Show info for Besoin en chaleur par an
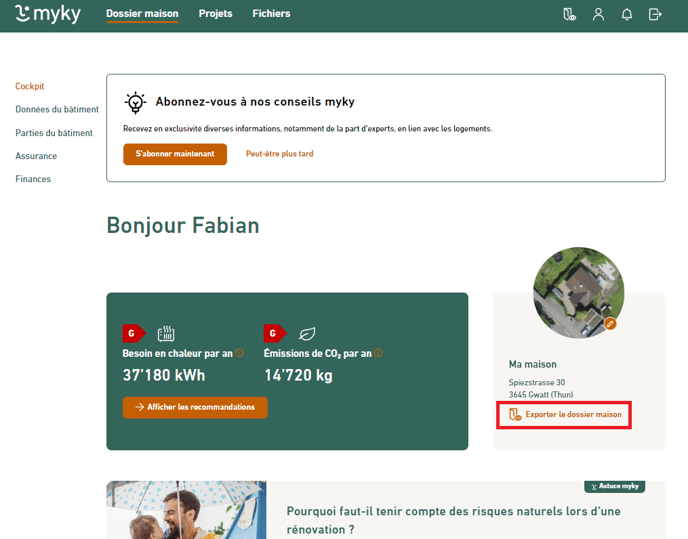The height and width of the screenshot is (539, 688). point(240,353)
